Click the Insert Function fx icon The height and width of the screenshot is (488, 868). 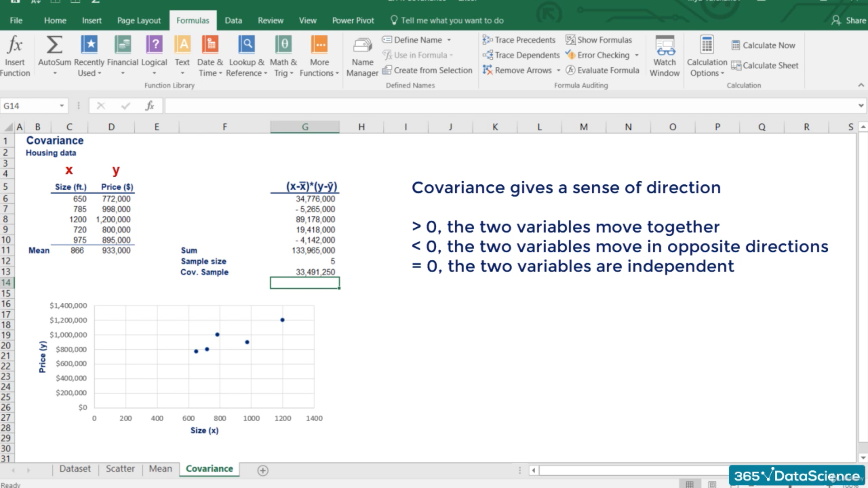pyautogui.click(x=15, y=45)
